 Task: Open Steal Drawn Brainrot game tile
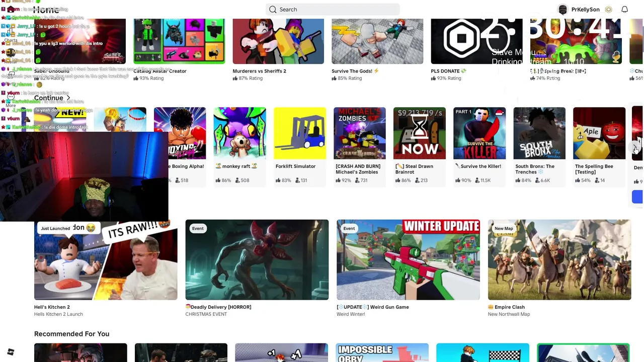[x=420, y=133]
